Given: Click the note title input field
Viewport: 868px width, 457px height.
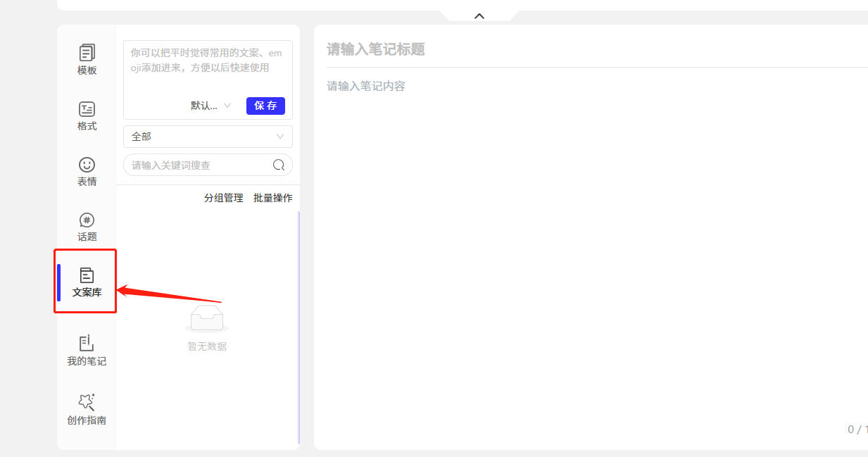Looking at the screenshot, I should click(591, 49).
